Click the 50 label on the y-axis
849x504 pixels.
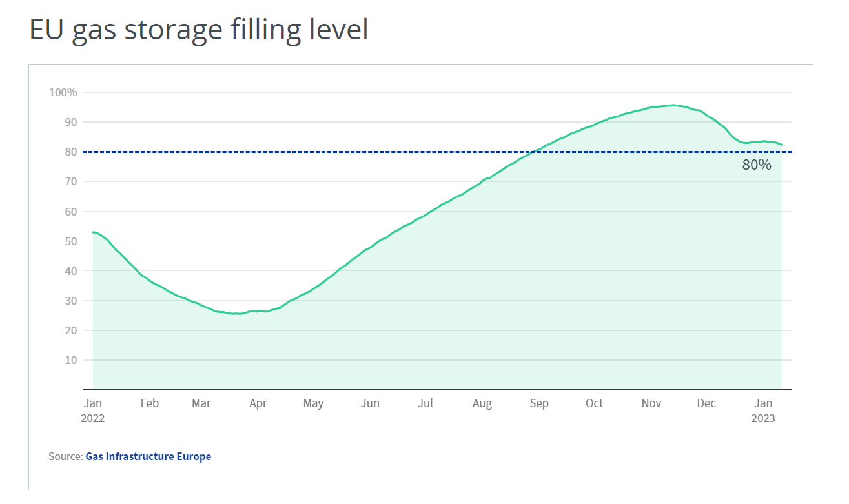[x=70, y=241]
